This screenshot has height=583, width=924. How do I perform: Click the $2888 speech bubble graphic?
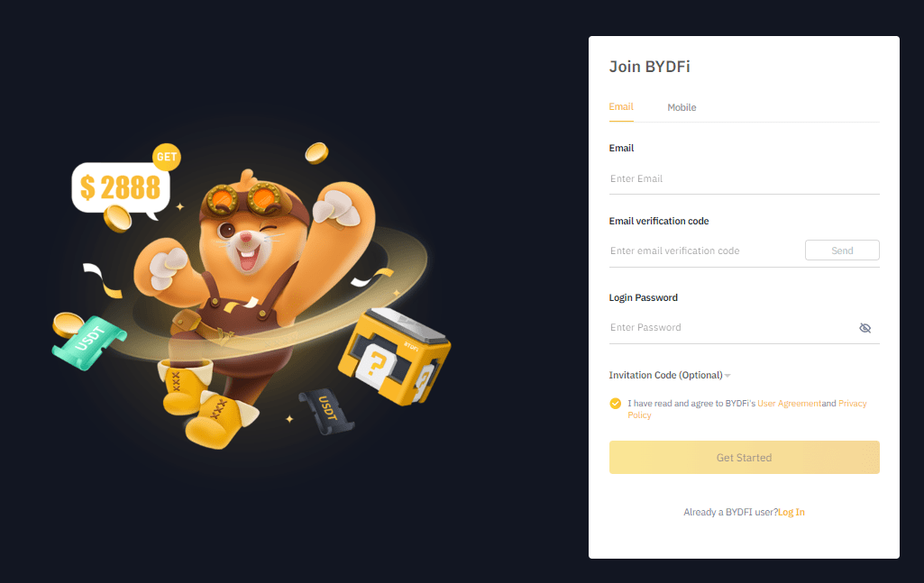121,187
